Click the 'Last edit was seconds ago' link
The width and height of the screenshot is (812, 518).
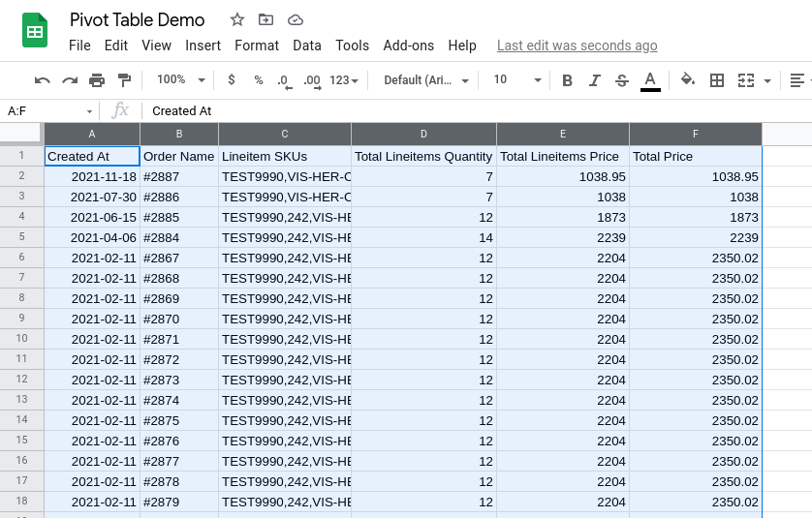click(x=577, y=46)
